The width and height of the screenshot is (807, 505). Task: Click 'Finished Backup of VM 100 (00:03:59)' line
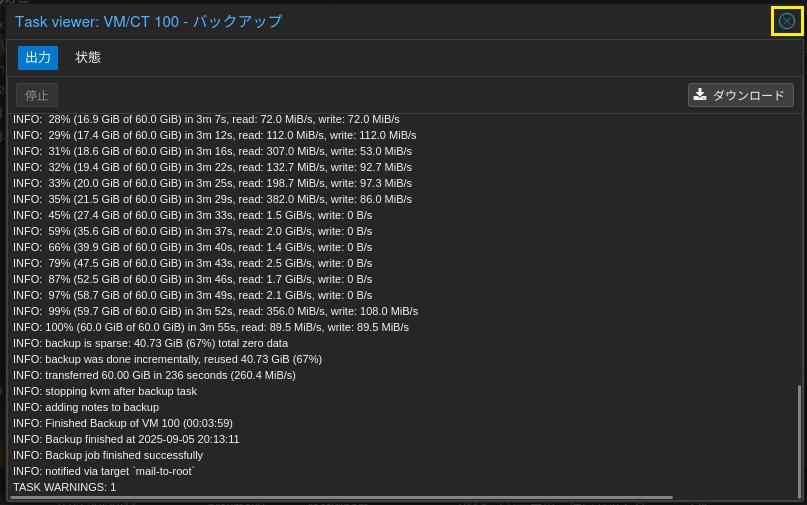[123, 423]
